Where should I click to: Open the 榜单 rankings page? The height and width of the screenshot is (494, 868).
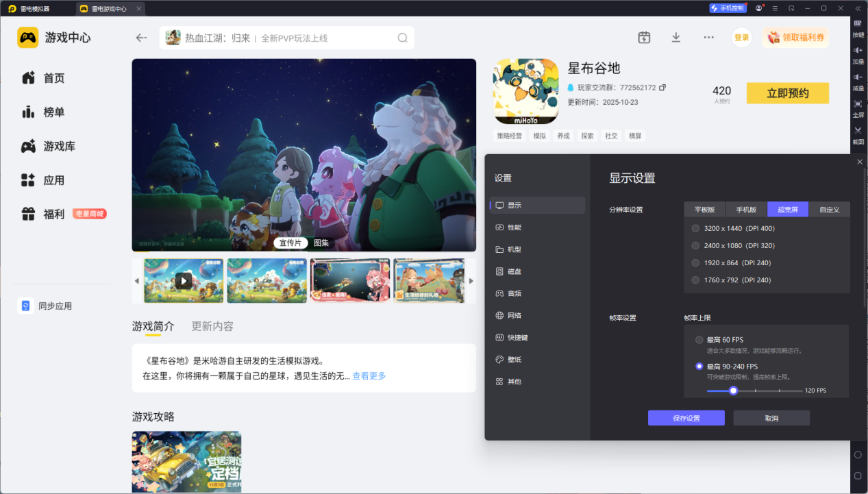42,112
